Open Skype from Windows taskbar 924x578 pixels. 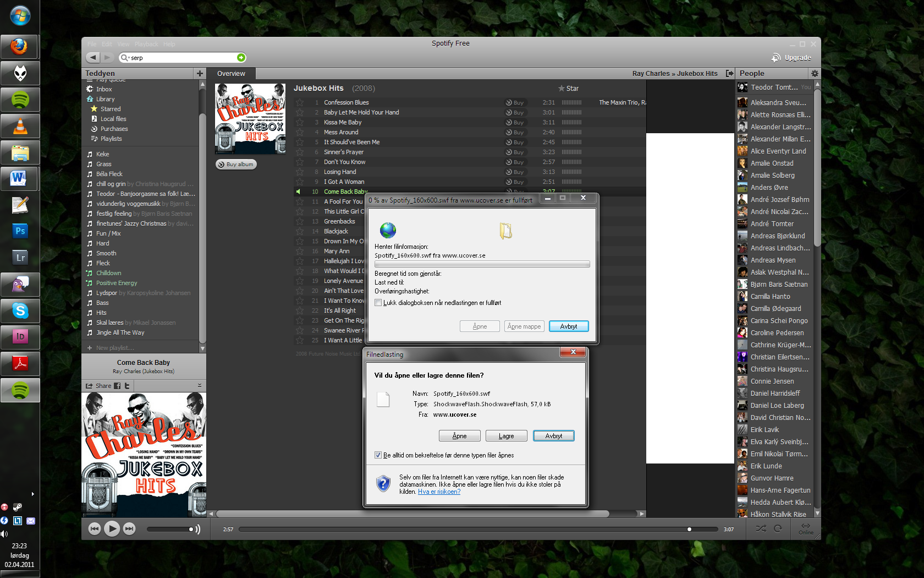20,311
